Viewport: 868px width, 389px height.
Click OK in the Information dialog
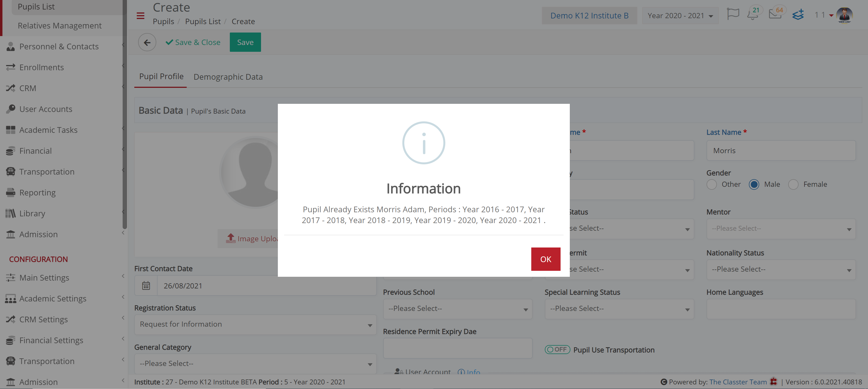546,259
